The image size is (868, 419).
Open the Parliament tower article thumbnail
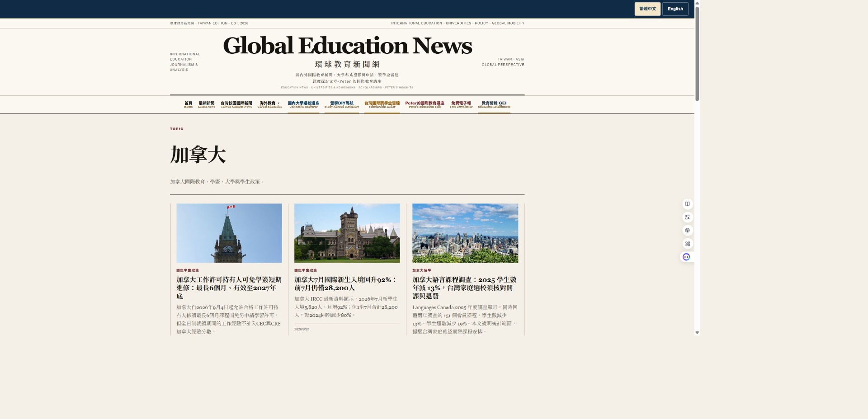[x=229, y=233]
